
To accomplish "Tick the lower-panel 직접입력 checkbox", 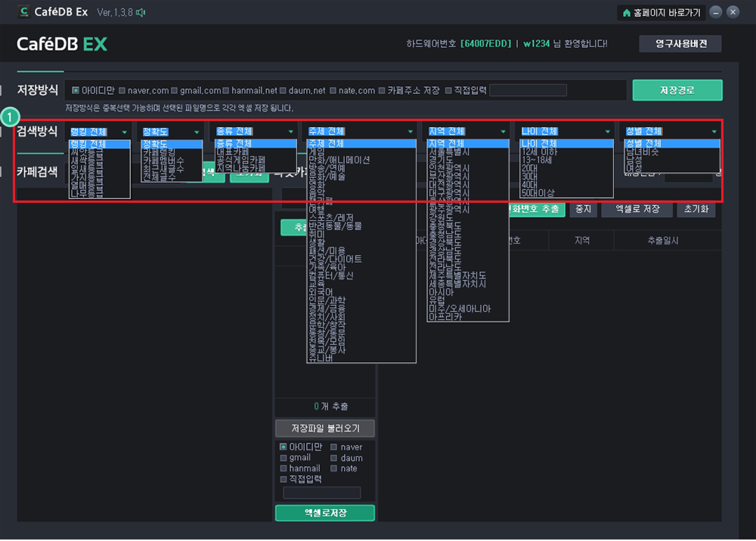I will (283, 479).
